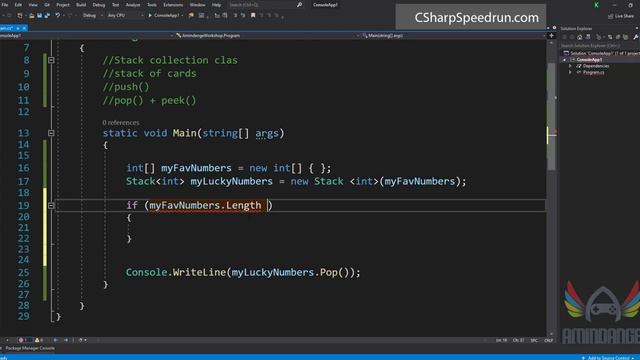Click the Collapse All icon in Solution Explorer
The width and height of the screenshot is (640, 360).
tap(618, 37)
